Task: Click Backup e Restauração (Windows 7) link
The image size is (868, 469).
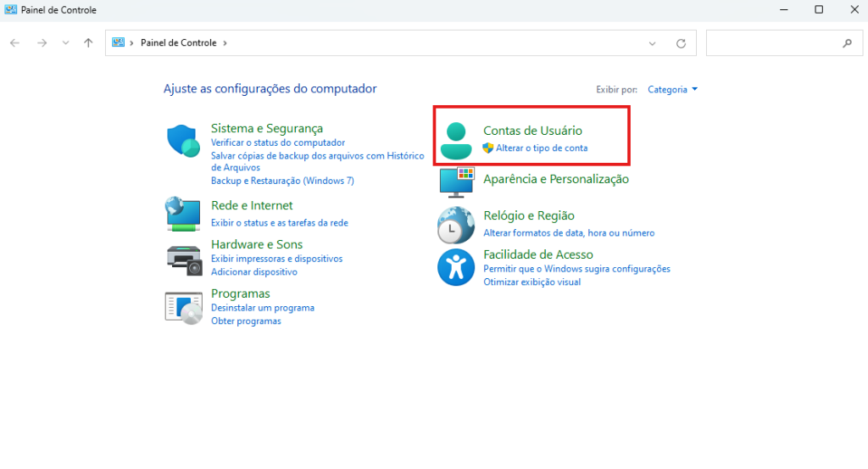Action: [x=282, y=181]
